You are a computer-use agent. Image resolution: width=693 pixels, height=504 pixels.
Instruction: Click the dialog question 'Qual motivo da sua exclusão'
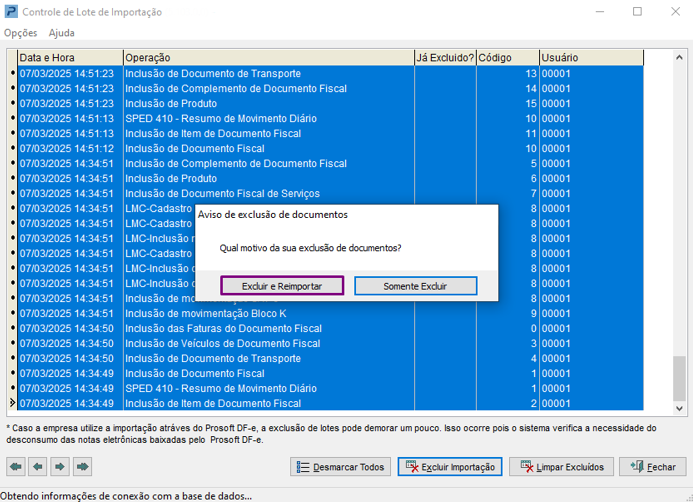click(310, 248)
